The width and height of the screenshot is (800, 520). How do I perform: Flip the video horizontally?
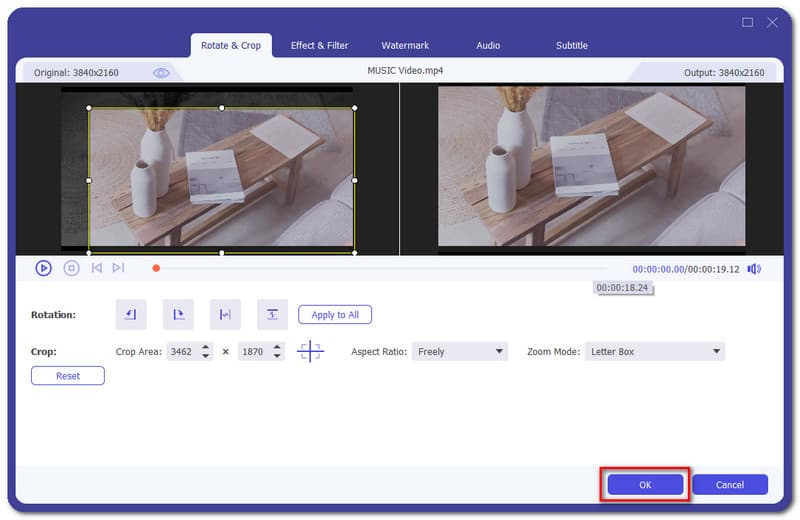click(x=225, y=314)
